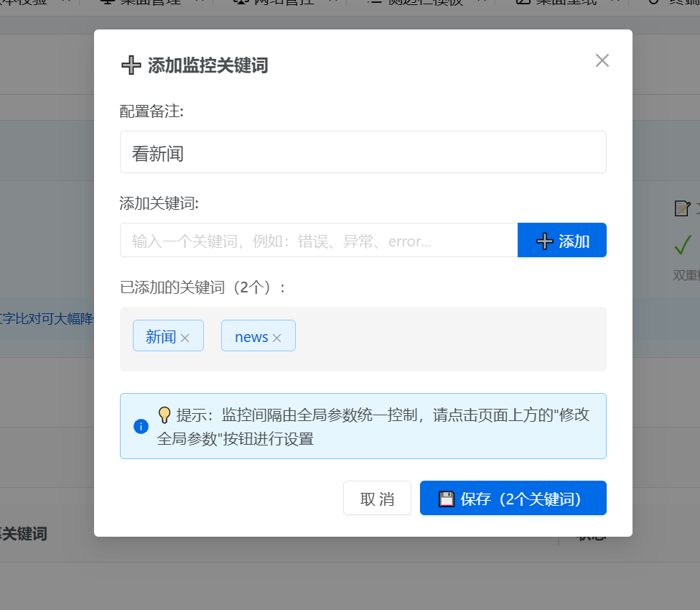Screen dimensions: 700x610
Task: Expand the 网络管控 dropdown arrow
Action: [330, 4]
